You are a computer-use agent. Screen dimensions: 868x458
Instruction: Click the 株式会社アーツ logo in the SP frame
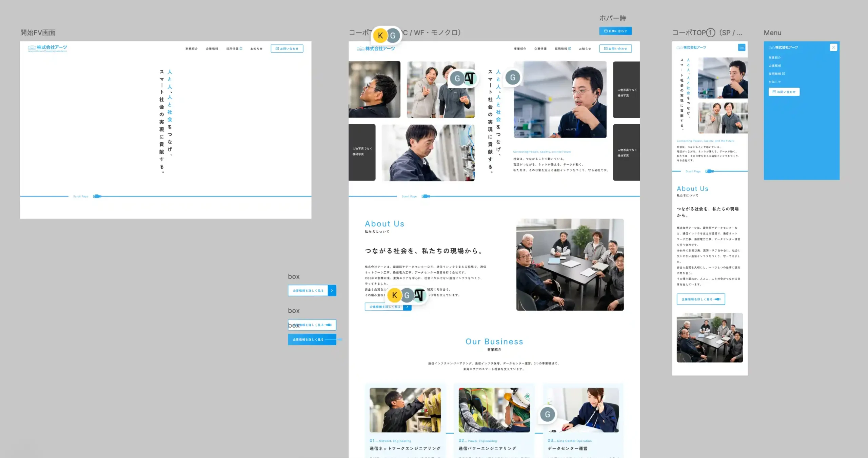pos(691,47)
